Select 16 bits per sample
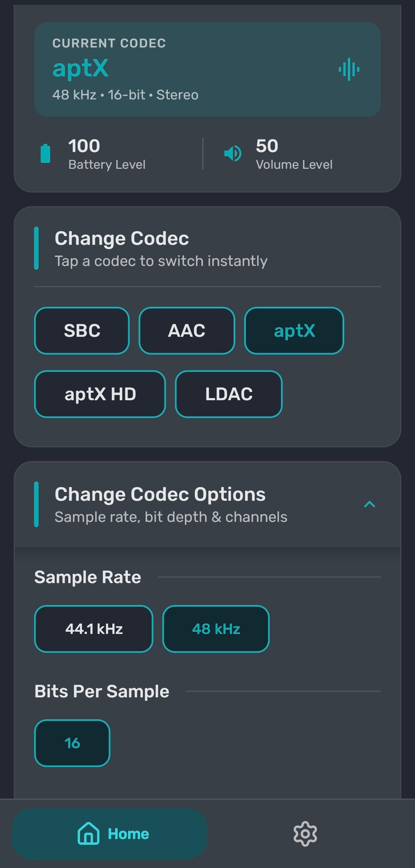Viewport: 415px width, 868px height. coord(72,743)
